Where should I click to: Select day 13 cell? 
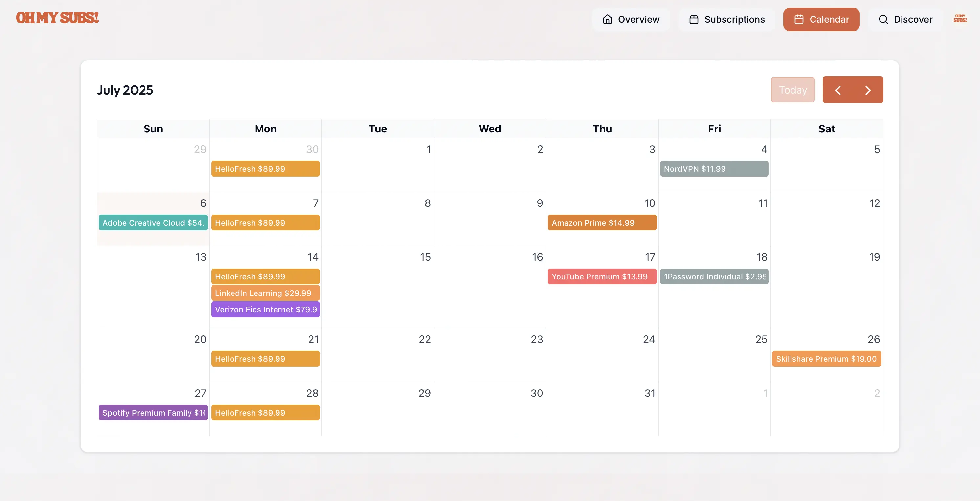pos(153,287)
